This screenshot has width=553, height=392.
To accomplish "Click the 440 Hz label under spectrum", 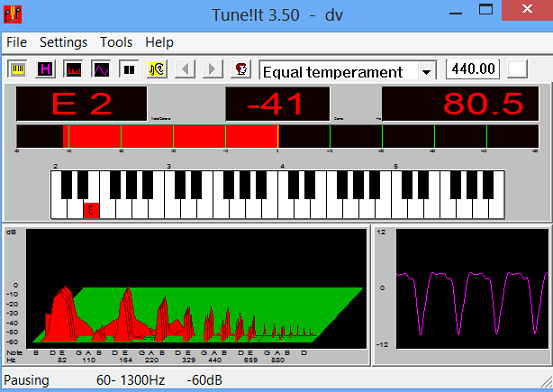I will (x=214, y=360).
